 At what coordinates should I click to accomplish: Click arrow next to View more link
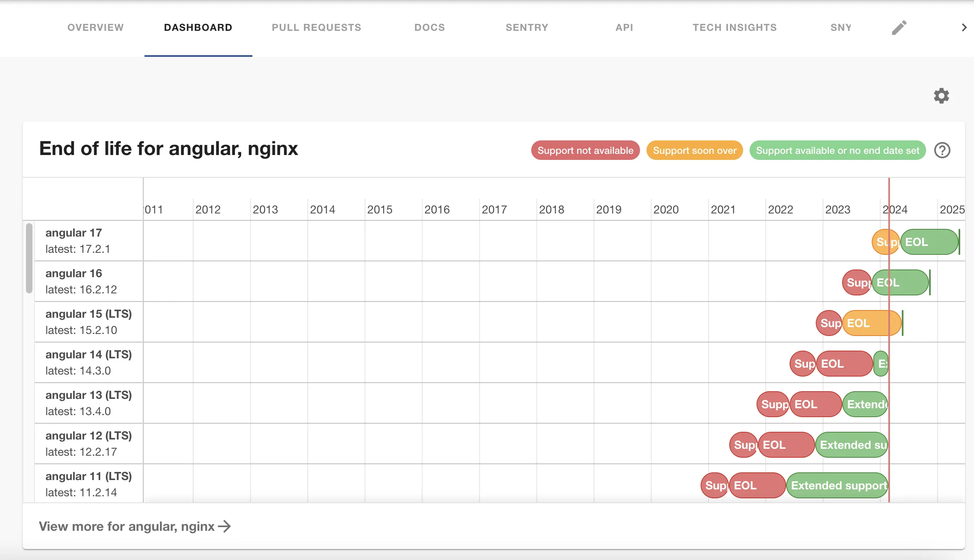pyautogui.click(x=224, y=526)
